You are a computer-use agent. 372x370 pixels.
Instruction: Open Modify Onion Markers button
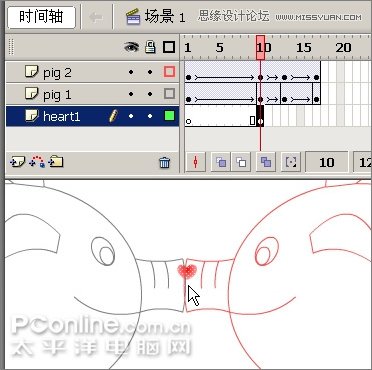click(x=291, y=162)
